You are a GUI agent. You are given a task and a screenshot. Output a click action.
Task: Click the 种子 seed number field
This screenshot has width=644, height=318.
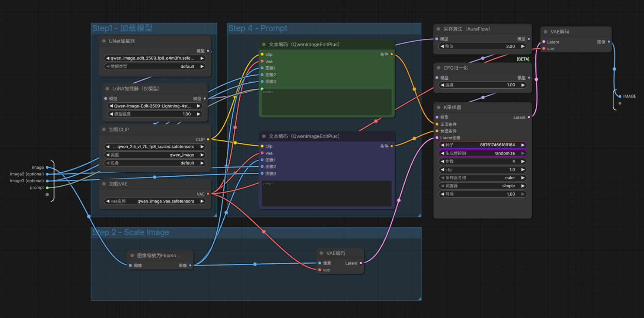click(482, 145)
